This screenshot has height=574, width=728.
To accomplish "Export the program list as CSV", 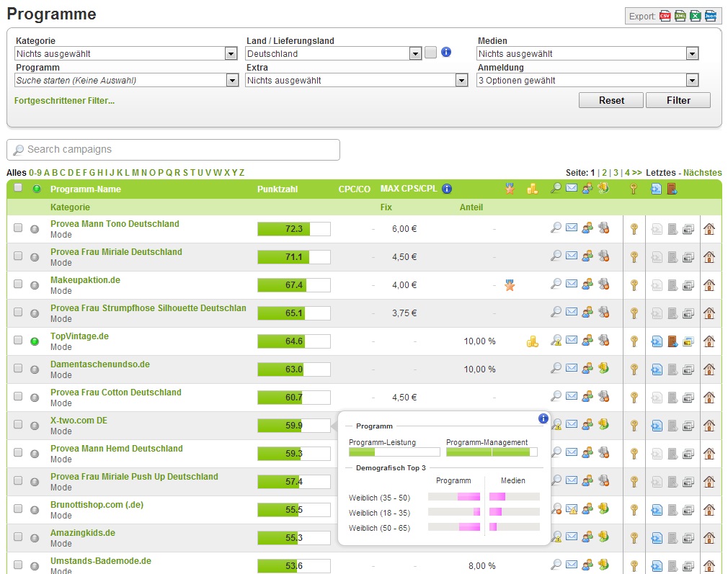I will click(665, 17).
